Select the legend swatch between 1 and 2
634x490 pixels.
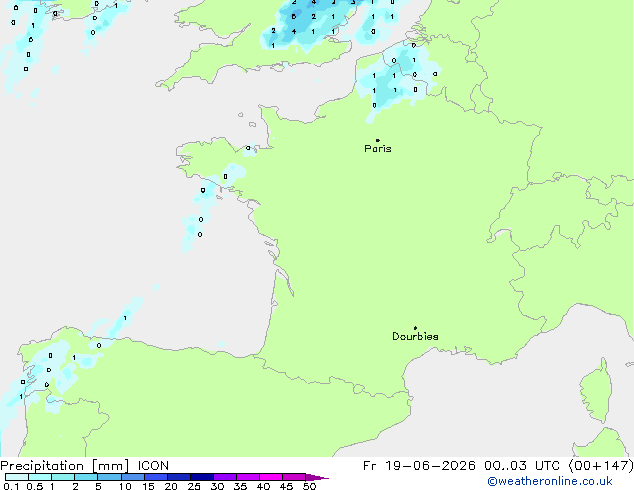tap(63, 477)
